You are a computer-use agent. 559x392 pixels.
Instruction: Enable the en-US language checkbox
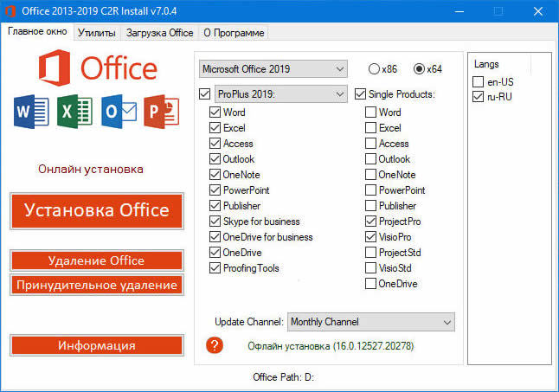[479, 81]
